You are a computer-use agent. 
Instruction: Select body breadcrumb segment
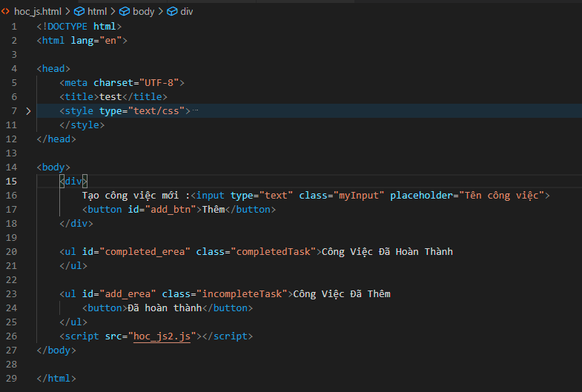pyautogui.click(x=143, y=12)
